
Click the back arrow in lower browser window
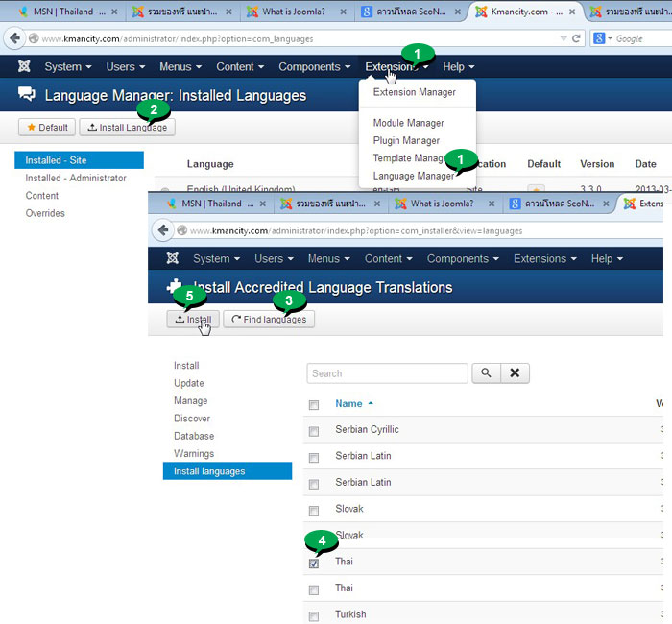(x=163, y=230)
